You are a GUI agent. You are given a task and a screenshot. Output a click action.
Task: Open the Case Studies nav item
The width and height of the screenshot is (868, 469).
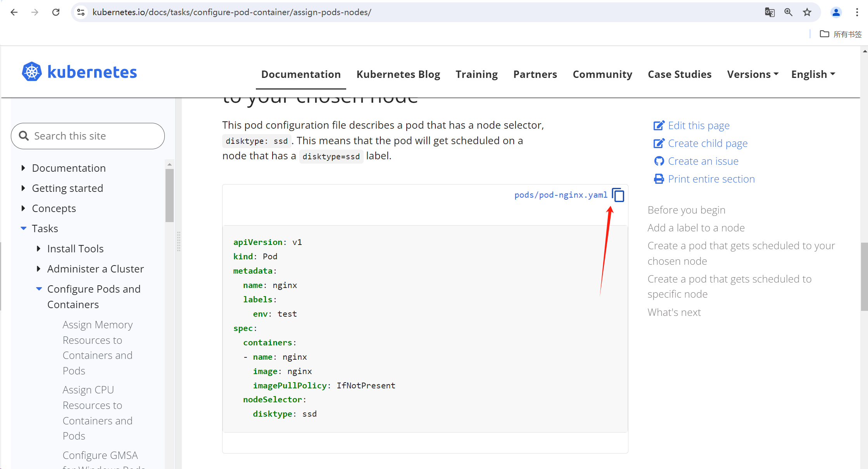[680, 74]
